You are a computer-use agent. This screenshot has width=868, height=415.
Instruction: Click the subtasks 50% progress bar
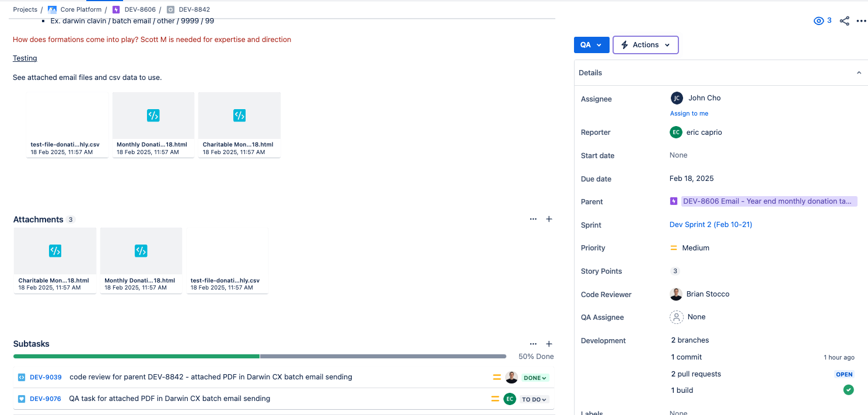pyautogui.click(x=260, y=356)
